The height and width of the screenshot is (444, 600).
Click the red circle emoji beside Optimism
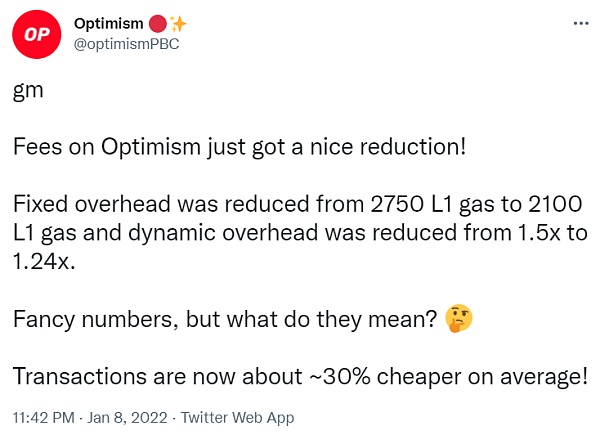pyautogui.click(x=157, y=24)
